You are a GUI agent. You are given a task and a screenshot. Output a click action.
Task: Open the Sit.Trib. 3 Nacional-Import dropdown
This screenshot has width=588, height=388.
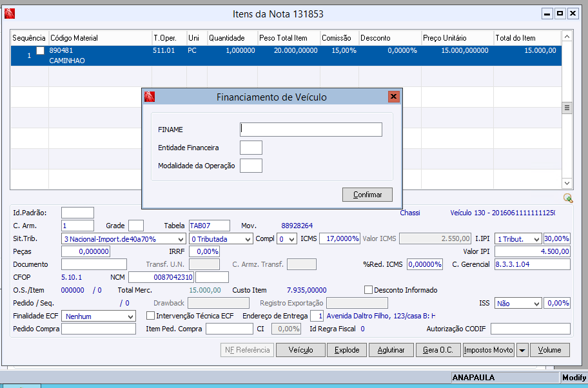click(x=181, y=239)
